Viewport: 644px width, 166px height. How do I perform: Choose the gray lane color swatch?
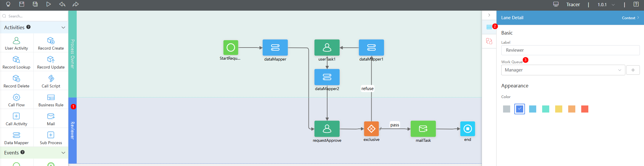point(507,109)
